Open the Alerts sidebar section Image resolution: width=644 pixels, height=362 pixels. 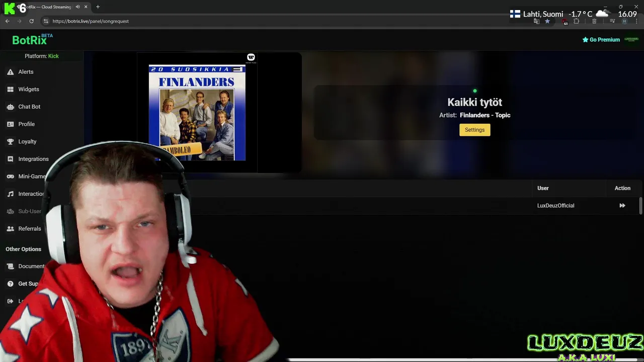click(x=26, y=72)
